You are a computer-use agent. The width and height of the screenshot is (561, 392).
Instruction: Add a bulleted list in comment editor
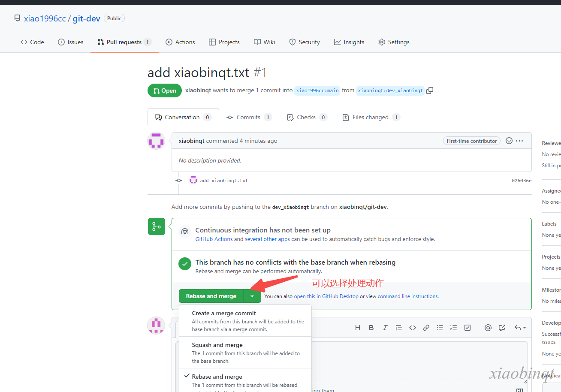pos(440,328)
